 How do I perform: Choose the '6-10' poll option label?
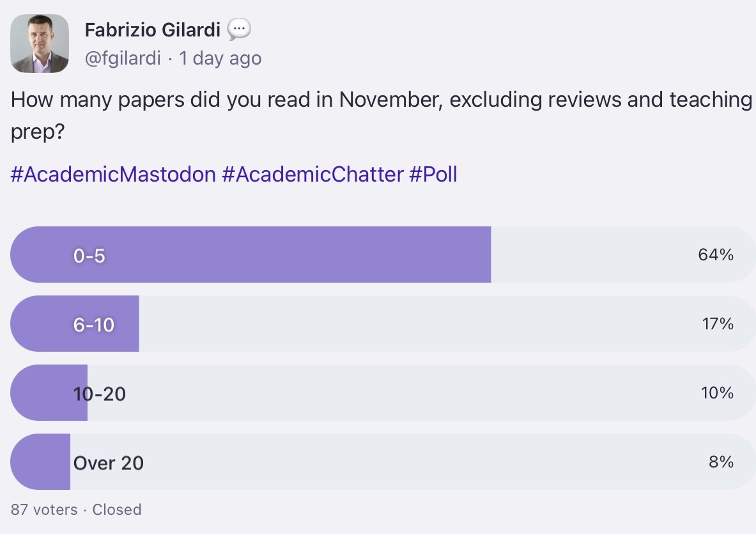(94, 325)
